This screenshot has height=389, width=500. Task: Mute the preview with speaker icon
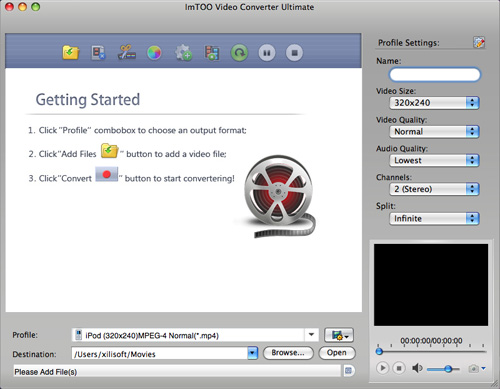tap(417, 368)
